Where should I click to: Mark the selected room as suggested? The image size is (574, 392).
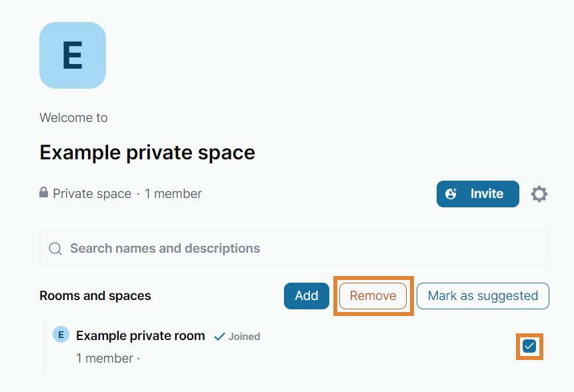tap(483, 296)
